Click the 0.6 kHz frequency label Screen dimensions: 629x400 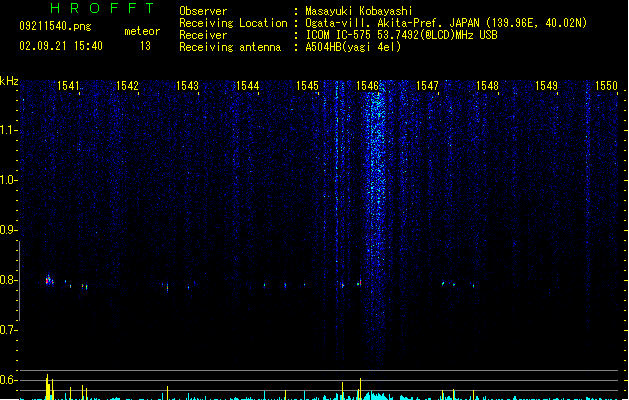(8, 380)
